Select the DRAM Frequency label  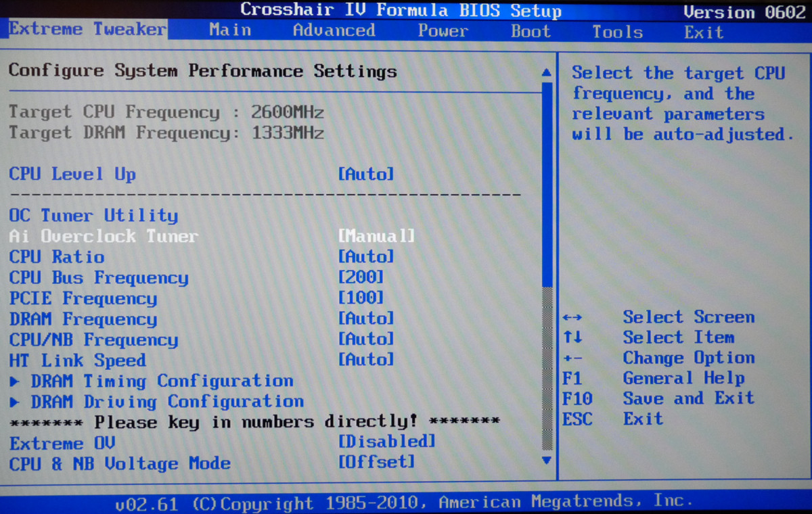click(83, 319)
